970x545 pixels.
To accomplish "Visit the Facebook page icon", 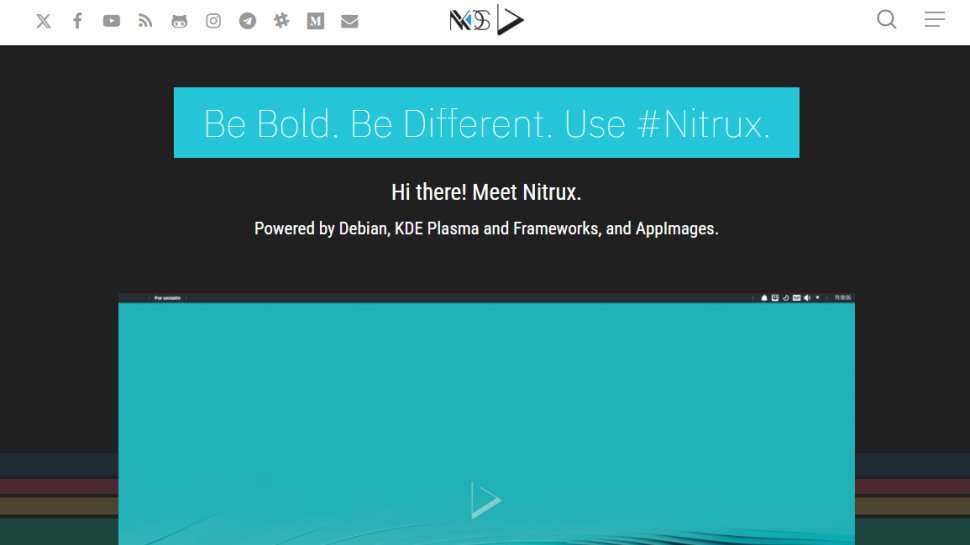I will pos(77,21).
